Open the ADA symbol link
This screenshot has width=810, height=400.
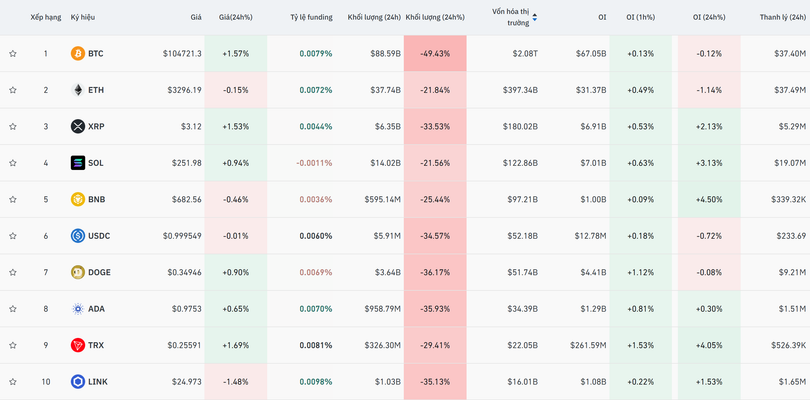pyautogui.click(x=96, y=309)
